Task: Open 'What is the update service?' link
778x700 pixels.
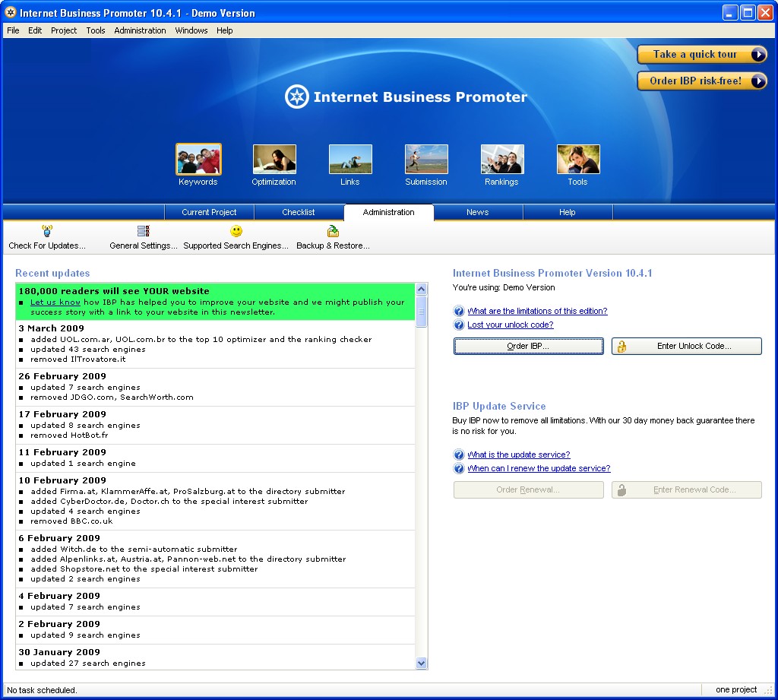Action: coord(519,455)
